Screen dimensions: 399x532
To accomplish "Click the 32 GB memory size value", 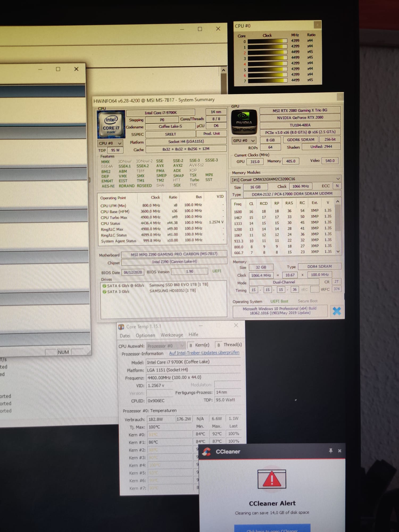I will (x=261, y=267).
